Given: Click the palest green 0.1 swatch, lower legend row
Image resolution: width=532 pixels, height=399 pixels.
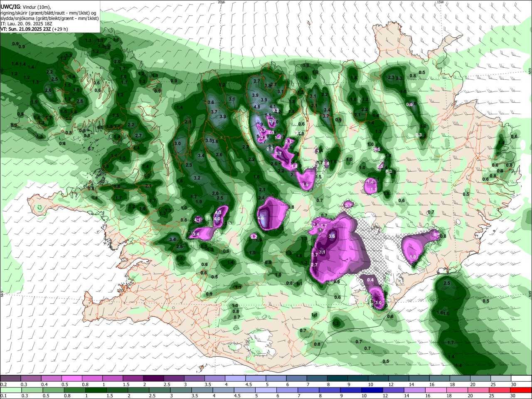Looking at the screenshot, I should [x=10, y=390].
